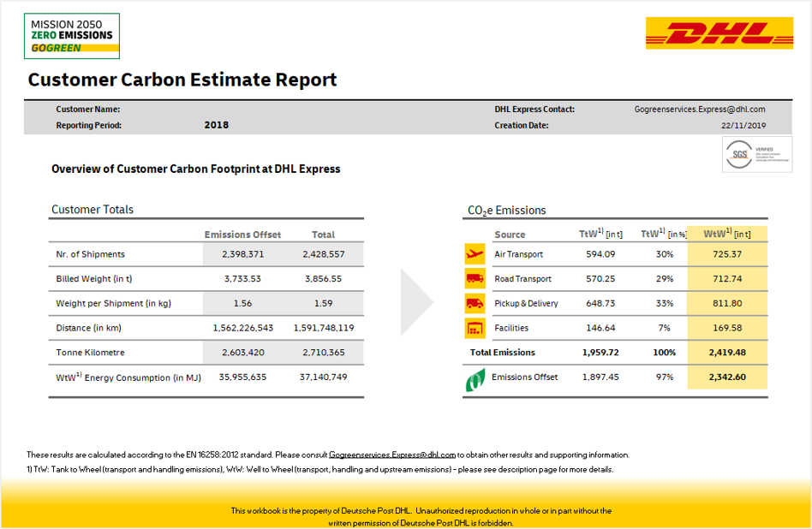Viewport: 812px width, 529px height.
Task: Select Air Transport TtW value 594.09
Action: coord(600,254)
